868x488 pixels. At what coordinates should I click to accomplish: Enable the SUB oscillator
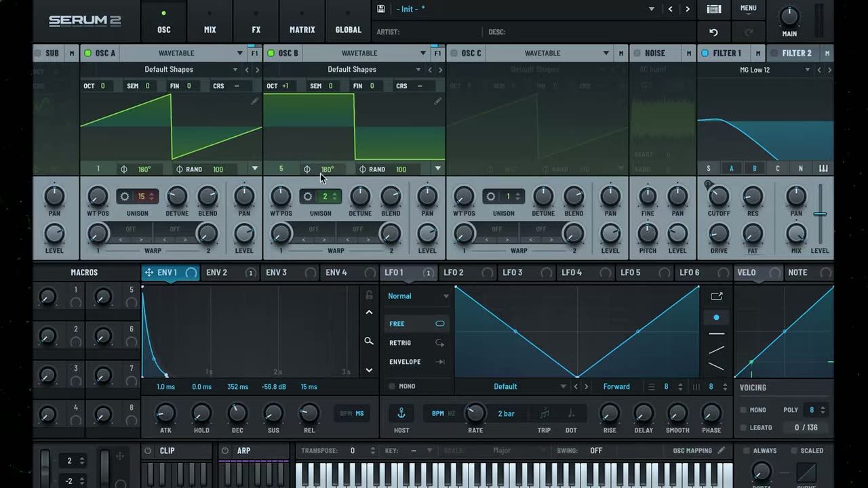pyautogui.click(x=38, y=53)
